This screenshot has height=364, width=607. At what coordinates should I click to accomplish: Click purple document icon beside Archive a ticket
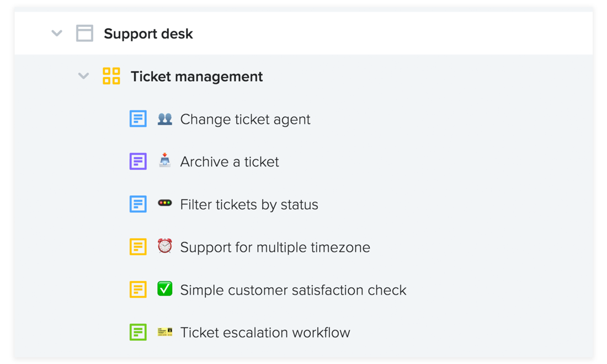(138, 161)
